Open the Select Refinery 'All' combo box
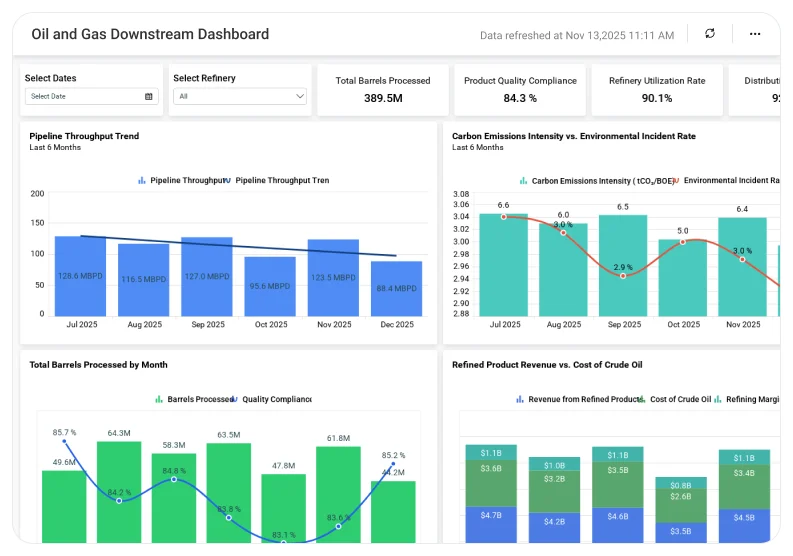The image size is (793, 556). (x=240, y=96)
